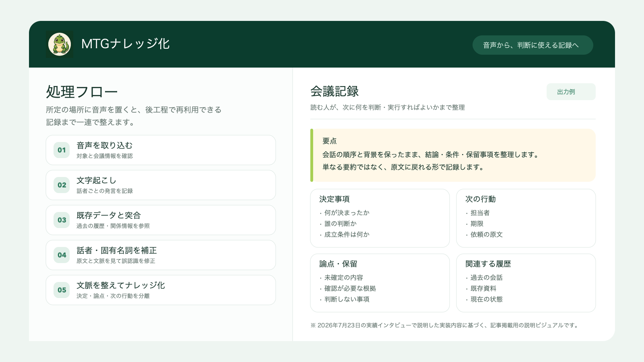Select step 03 number badge
This screenshot has height=362, width=644.
click(62, 220)
